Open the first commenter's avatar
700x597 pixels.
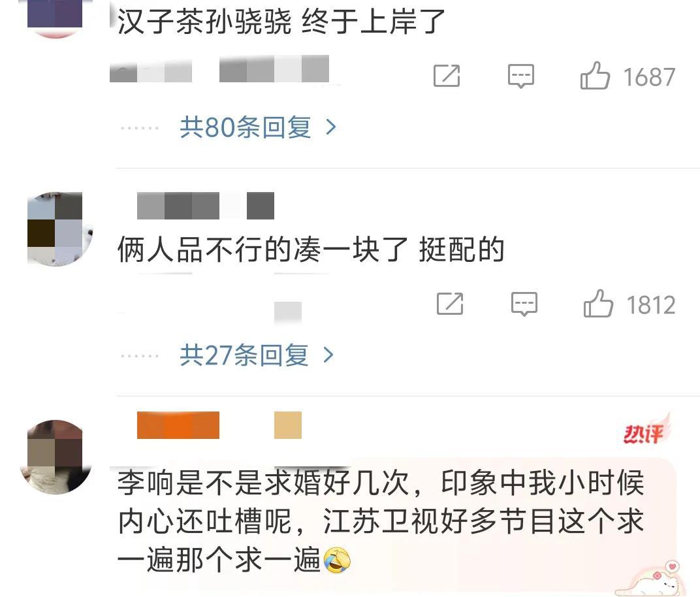pos(55,18)
